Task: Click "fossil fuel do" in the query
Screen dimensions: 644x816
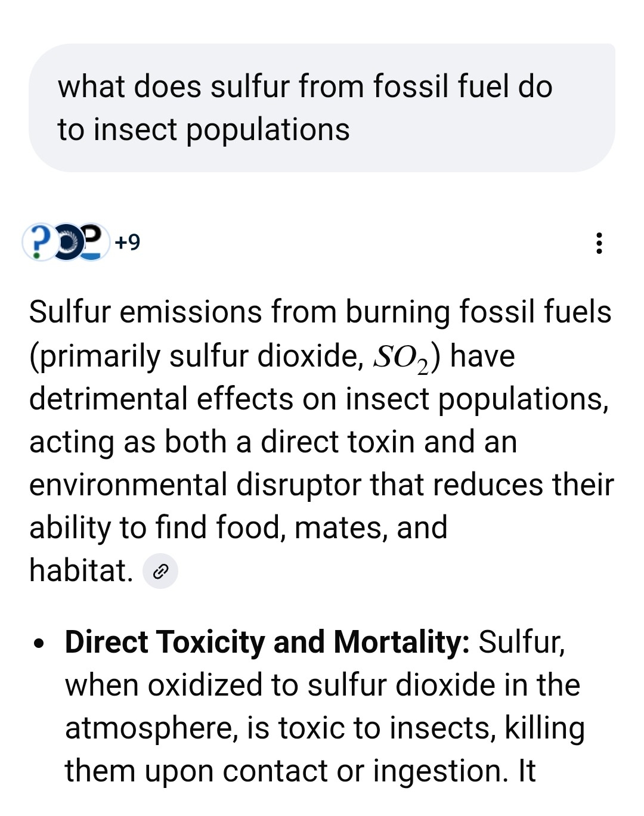Action: pos(463,86)
